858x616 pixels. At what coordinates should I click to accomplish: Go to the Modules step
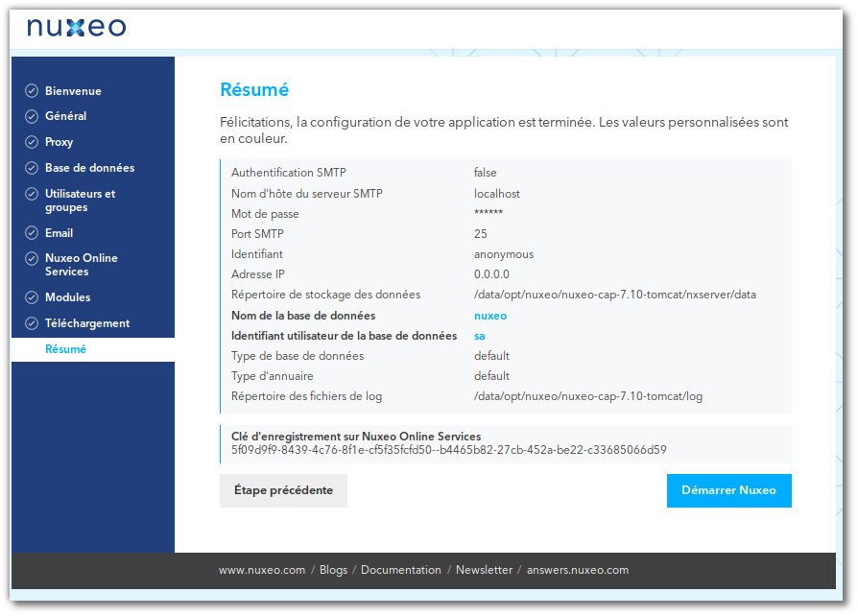[x=67, y=297]
